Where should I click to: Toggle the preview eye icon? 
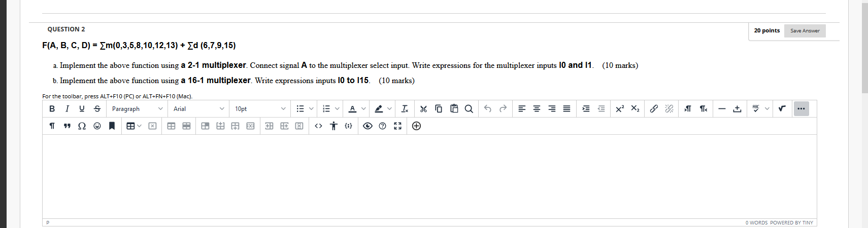(x=368, y=126)
